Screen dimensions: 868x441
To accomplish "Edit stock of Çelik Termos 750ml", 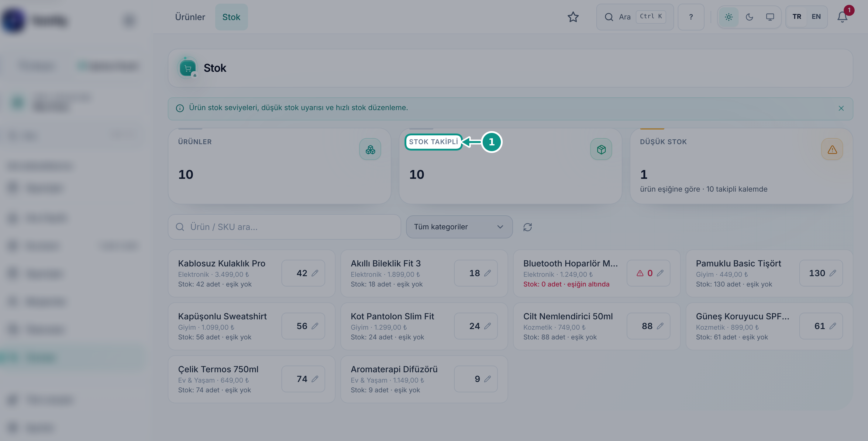I will (303, 379).
